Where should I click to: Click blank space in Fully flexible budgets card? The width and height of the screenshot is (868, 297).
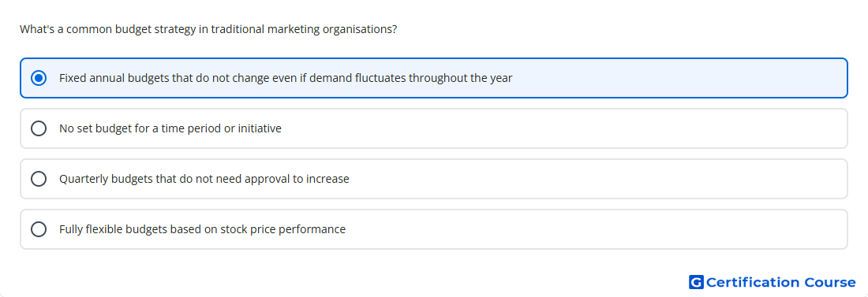pyautogui.click(x=598, y=229)
